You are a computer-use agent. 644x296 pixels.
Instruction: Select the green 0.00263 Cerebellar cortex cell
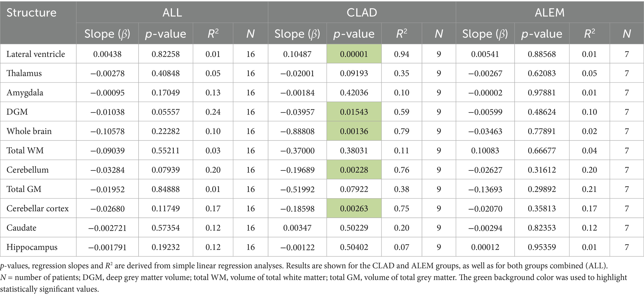(354, 208)
